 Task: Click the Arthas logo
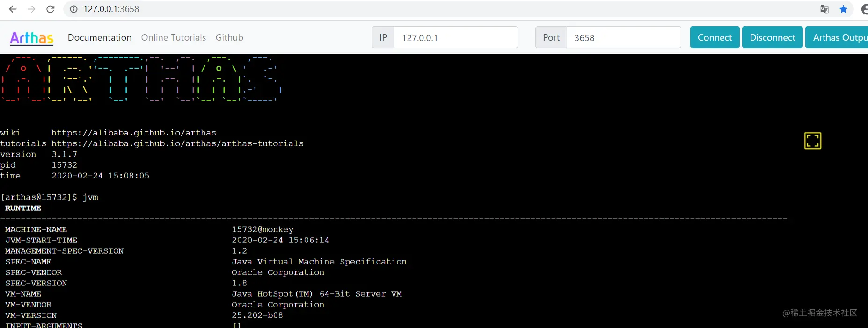pyautogui.click(x=32, y=38)
